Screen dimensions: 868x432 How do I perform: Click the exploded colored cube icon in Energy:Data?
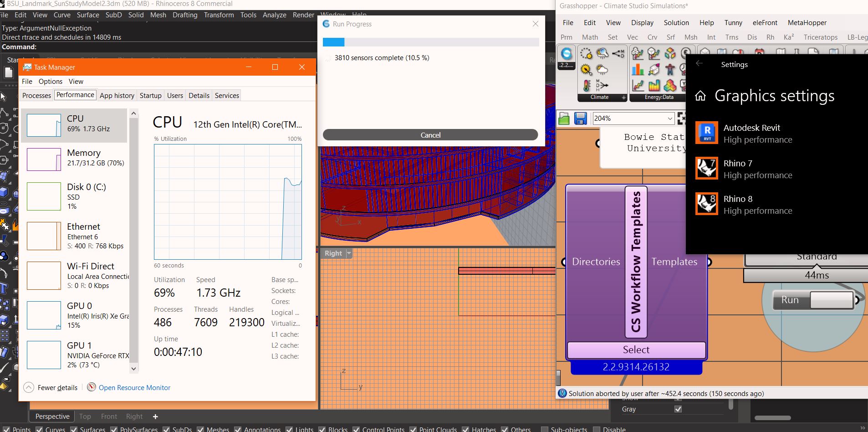(670, 54)
